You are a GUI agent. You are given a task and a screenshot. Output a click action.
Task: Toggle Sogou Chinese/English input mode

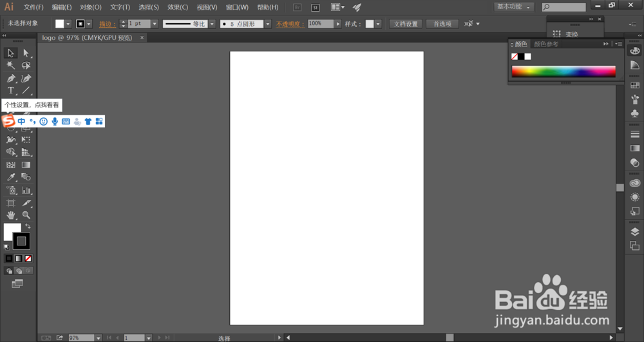tap(21, 121)
